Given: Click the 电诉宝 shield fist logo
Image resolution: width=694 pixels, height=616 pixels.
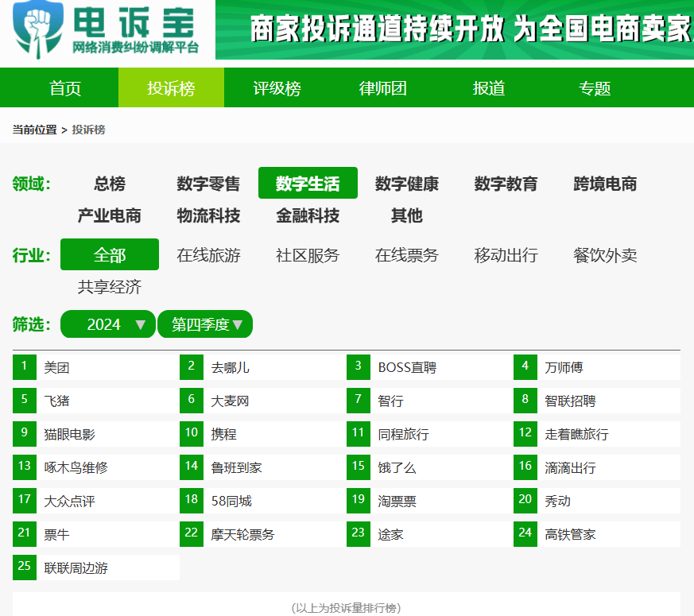Looking at the screenshot, I should 38,29.
